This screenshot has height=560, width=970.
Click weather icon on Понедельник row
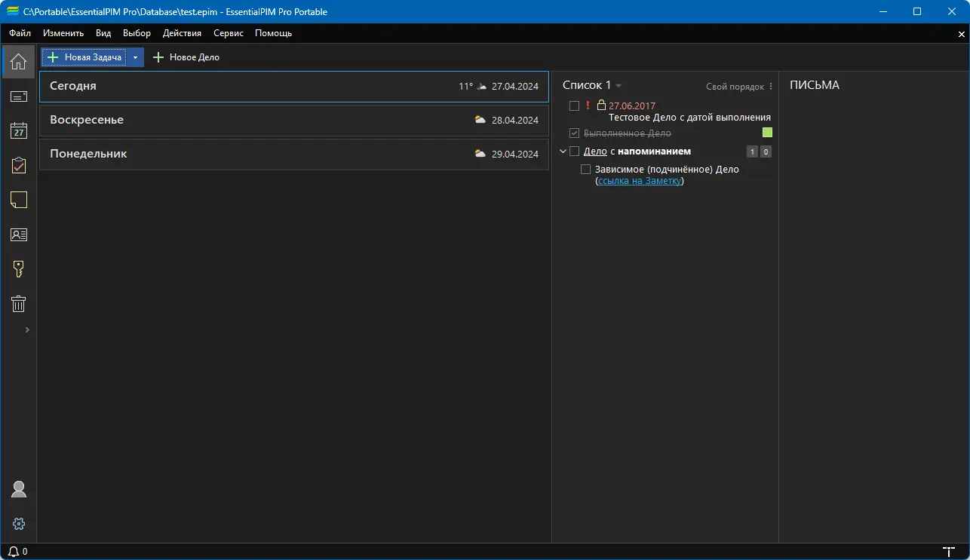pyautogui.click(x=480, y=154)
